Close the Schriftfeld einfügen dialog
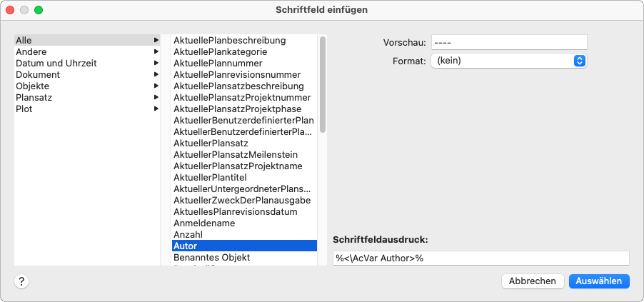 pyautogui.click(x=10, y=10)
